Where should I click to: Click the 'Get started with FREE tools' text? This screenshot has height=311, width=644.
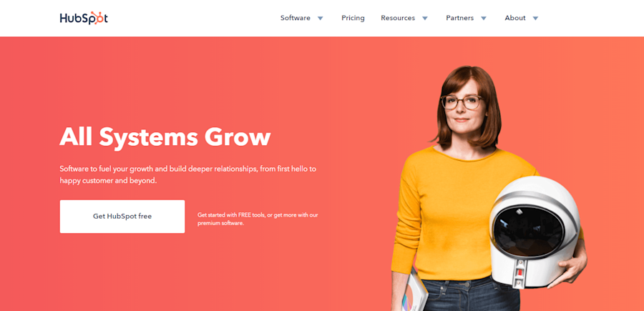click(258, 219)
